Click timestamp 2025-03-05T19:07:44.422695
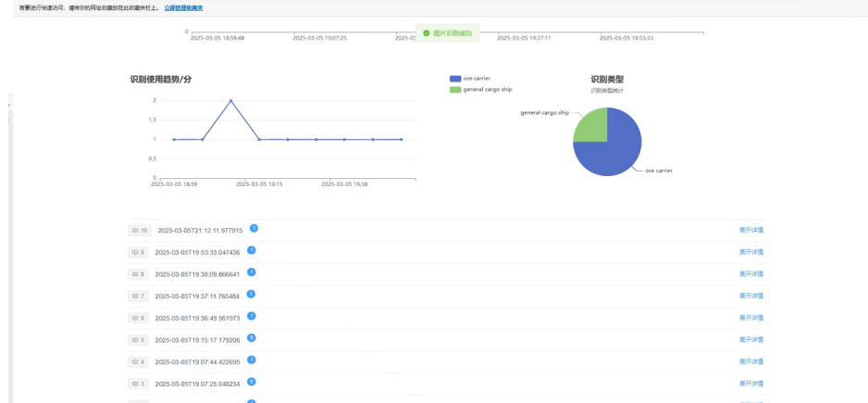 (198, 362)
